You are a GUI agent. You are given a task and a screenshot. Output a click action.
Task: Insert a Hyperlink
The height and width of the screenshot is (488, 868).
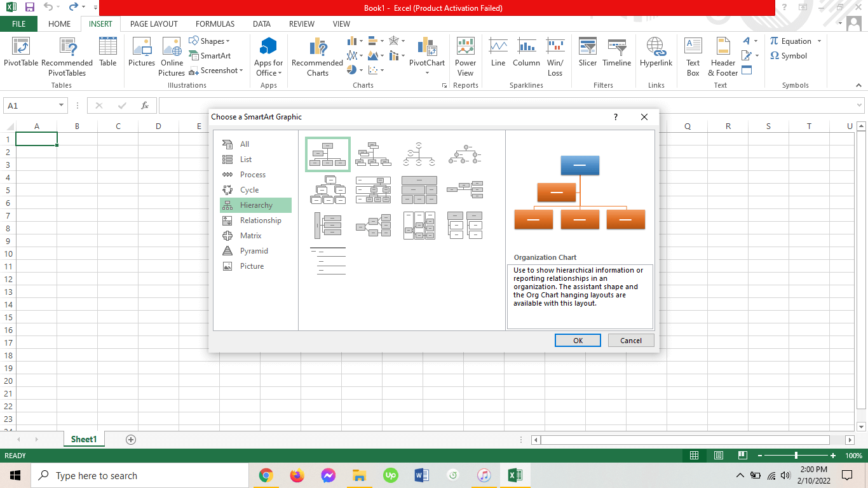(656, 52)
